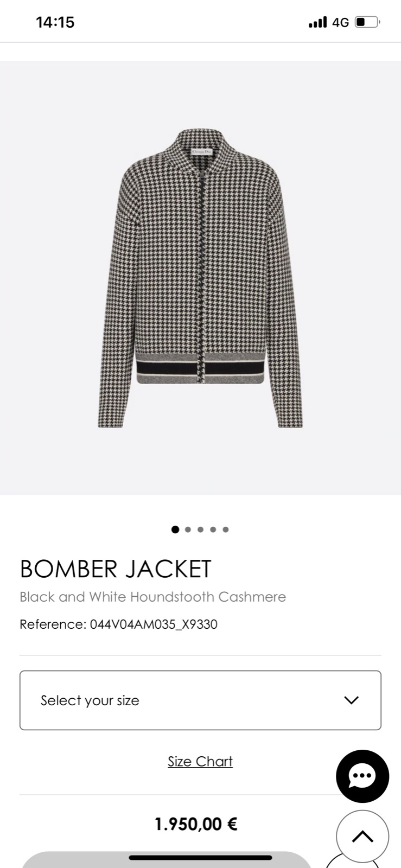The image size is (401, 868).
Task: Switch to the second image dot
Action: (188, 529)
